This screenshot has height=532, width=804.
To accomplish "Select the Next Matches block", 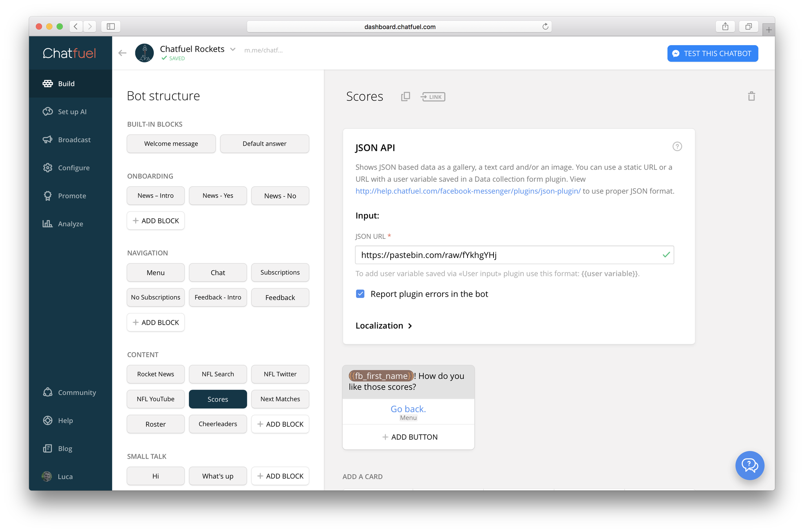I will tap(280, 399).
